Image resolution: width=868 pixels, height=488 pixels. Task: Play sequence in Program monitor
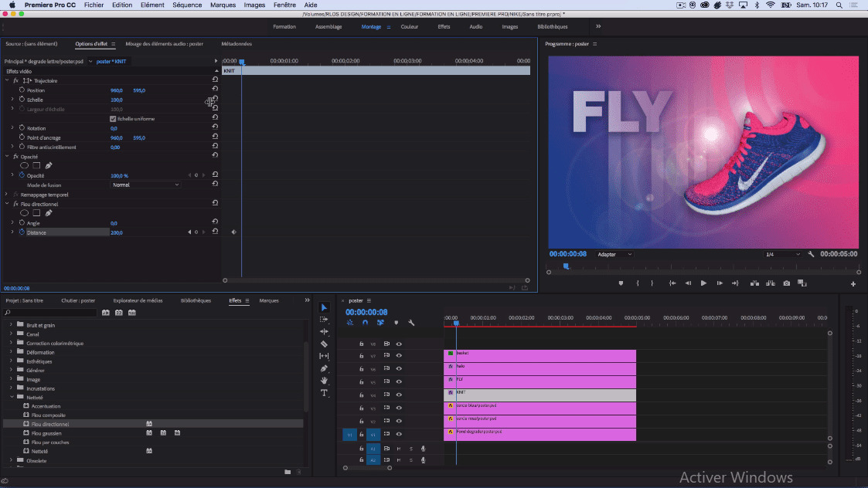(703, 283)
